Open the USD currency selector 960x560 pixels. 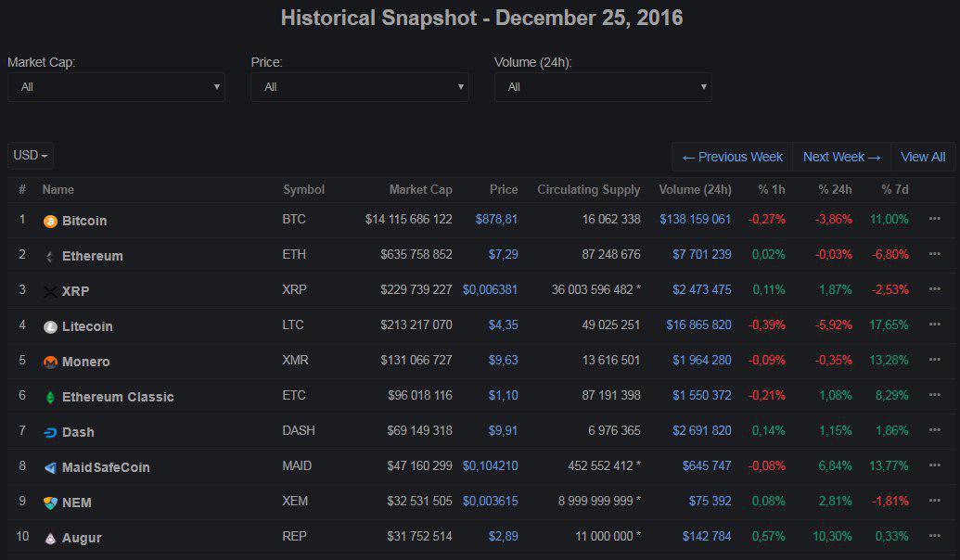click(x=31, y=156)
